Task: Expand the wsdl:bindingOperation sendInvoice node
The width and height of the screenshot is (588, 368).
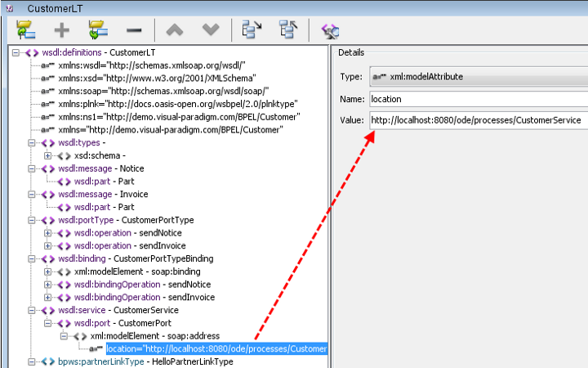Action: tap(47, 298)
